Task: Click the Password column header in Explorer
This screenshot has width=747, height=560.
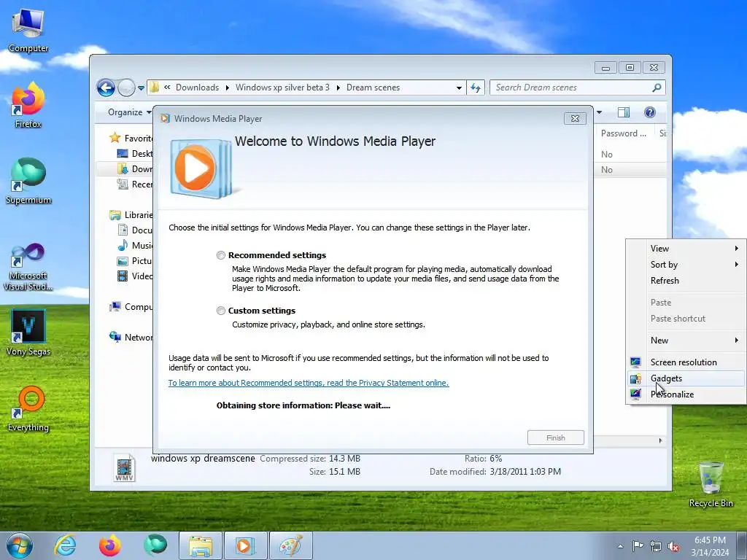Action: pyautogui.click(x=624, y=133)
